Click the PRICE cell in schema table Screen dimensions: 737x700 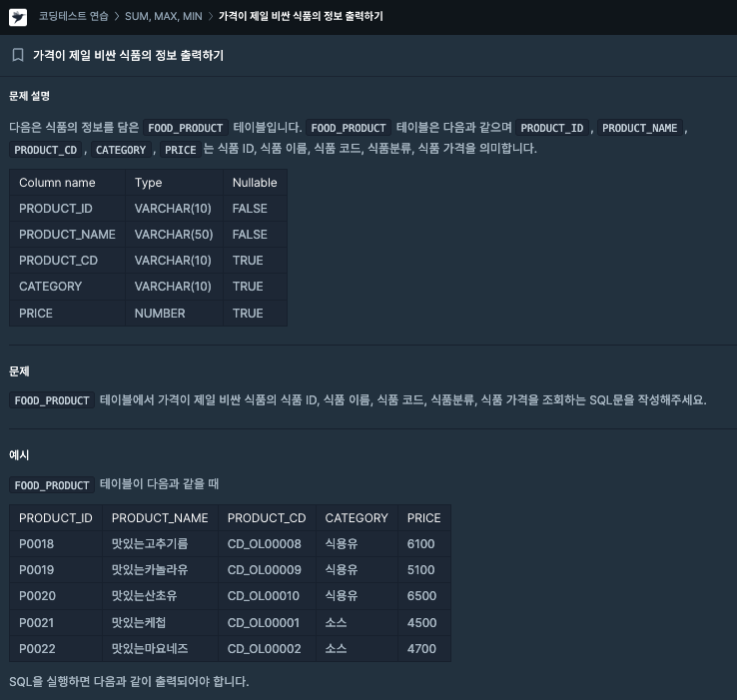pyautogui.click(x=67, y=314)
